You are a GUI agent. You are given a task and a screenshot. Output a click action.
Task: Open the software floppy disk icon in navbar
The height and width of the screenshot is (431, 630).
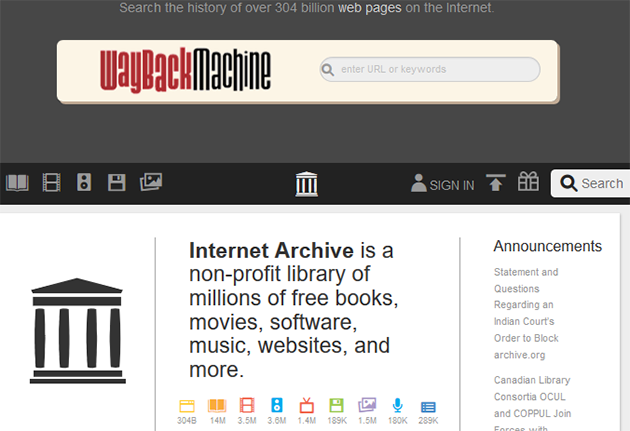tap(116, 182)
